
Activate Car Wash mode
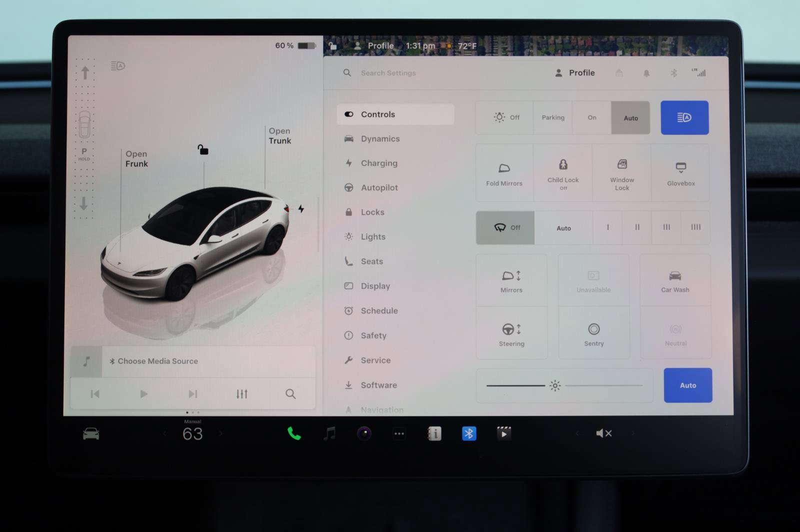click(x=675, y=280)
